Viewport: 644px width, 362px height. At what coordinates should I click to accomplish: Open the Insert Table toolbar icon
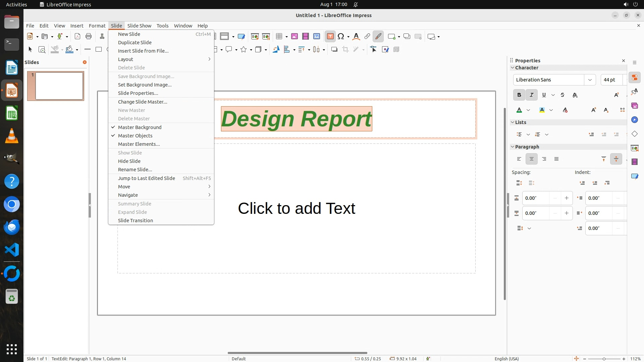coord(279,37)
